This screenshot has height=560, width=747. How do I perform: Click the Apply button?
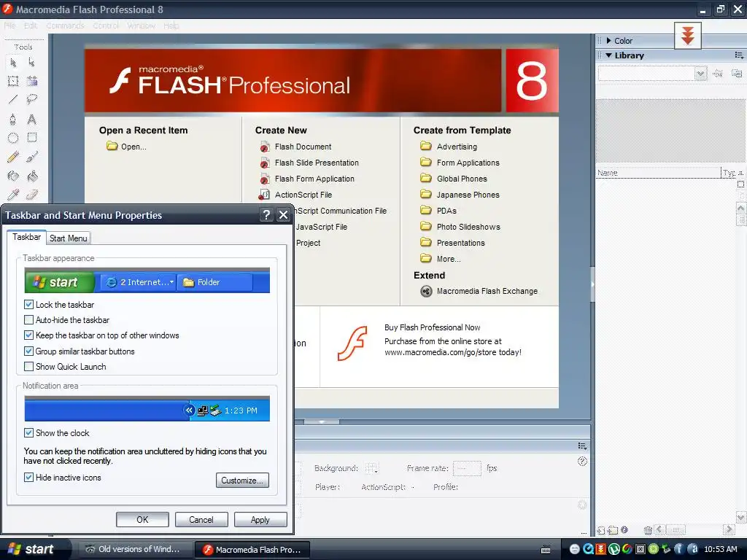click(x=260, y=519)
